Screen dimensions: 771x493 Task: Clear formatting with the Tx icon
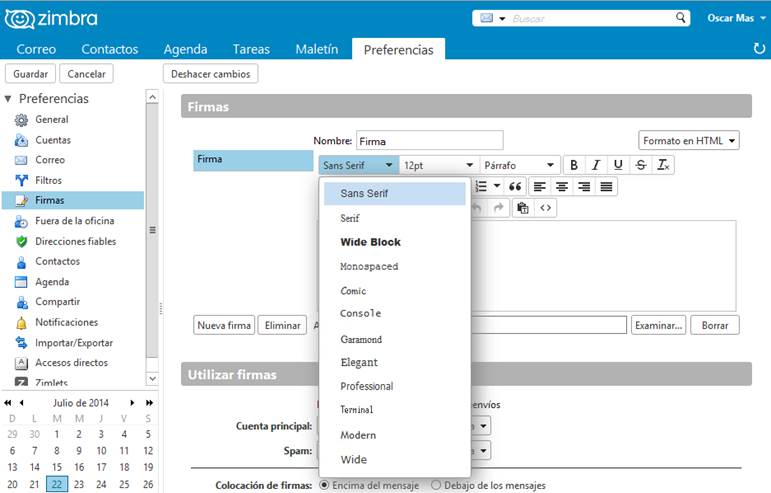663,165
